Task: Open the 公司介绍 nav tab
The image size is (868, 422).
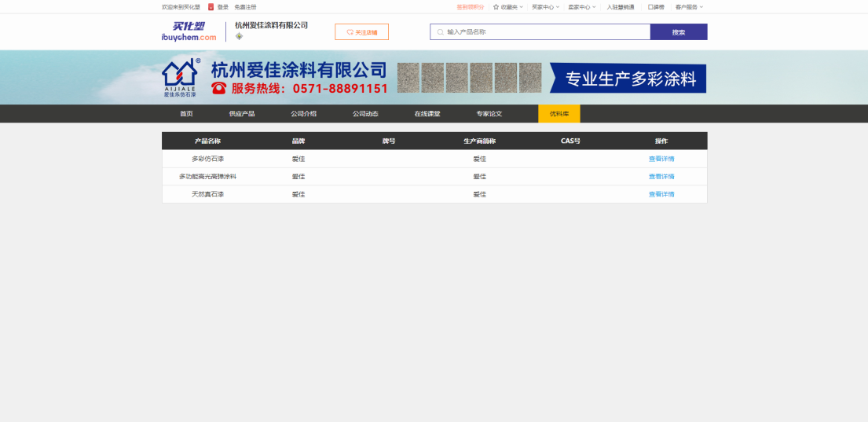Action: click(303, 113)
